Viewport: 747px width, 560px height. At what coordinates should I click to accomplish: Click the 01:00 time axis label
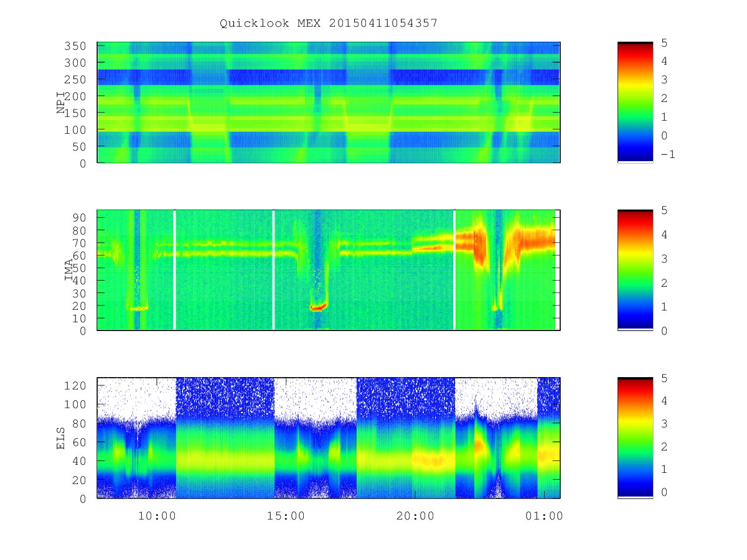545,516
